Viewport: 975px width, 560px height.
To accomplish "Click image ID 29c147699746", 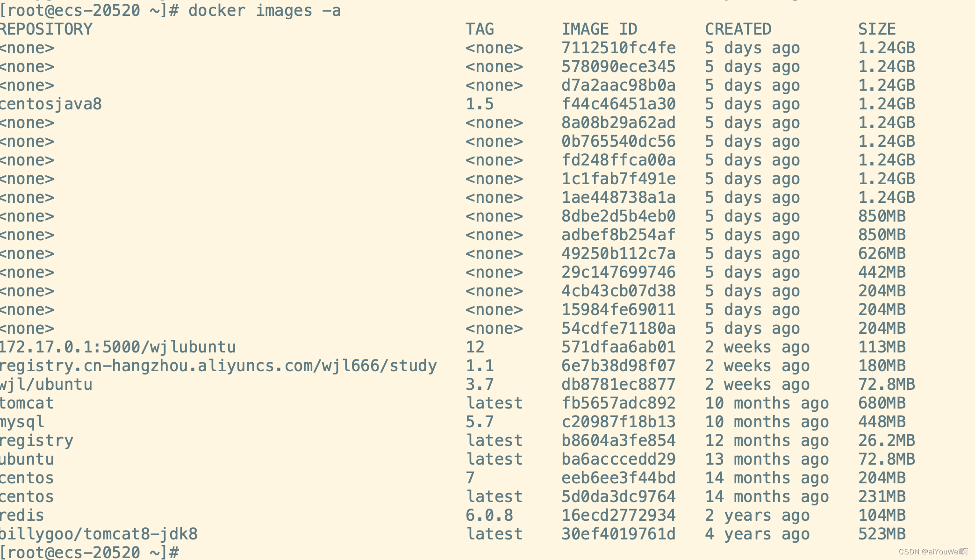I will pyautogui.click(x=618, y=272).
